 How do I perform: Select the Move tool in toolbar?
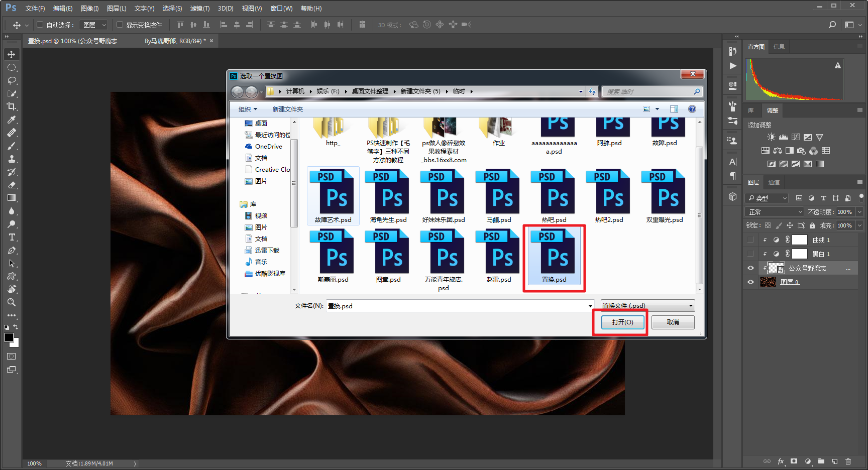(x=11, y=54)
